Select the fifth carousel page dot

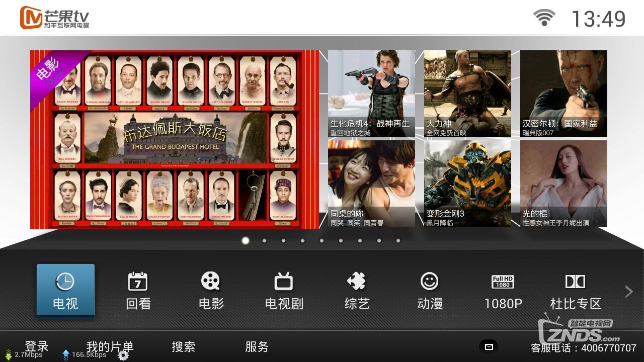321,240
